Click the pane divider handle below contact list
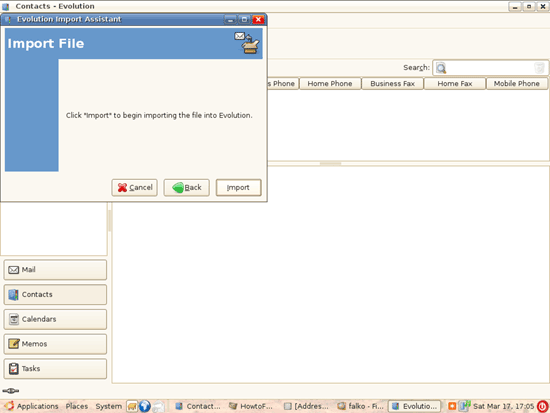The image size is (550, 413). [x=330, y=164]
